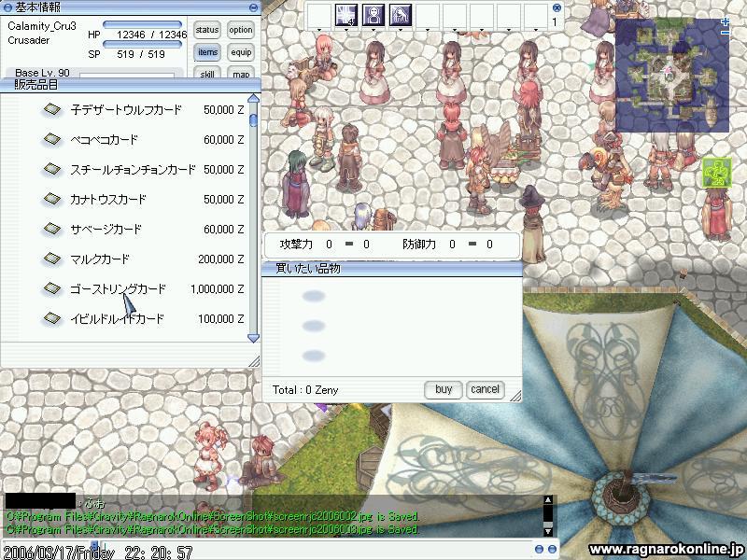Click the 買いたい品物 window title

(308, 268)
